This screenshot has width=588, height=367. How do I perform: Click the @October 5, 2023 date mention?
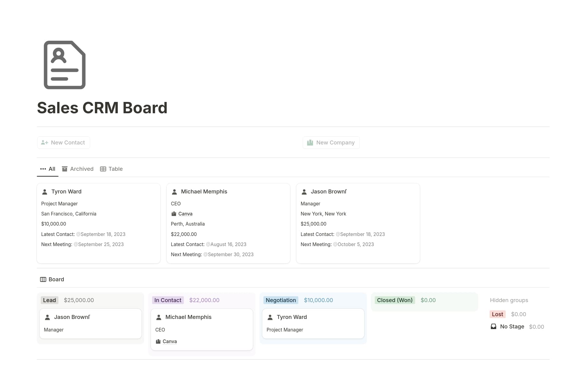[353, 244]
